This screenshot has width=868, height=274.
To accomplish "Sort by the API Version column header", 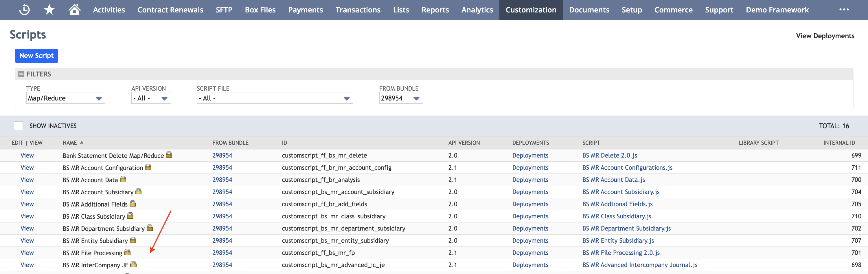I will (464, 143).
